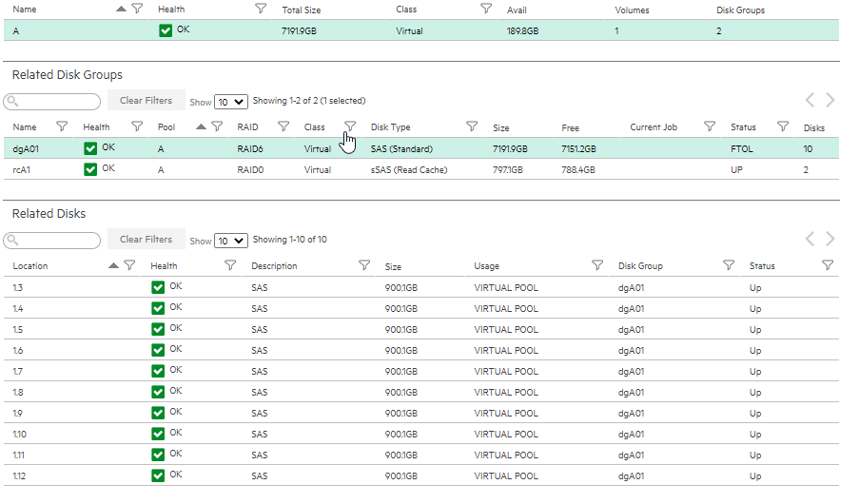This screenshot has height=504, width=859.
Task: Select disk 1.12 row in Related Disks
Action: pos(420,475)
